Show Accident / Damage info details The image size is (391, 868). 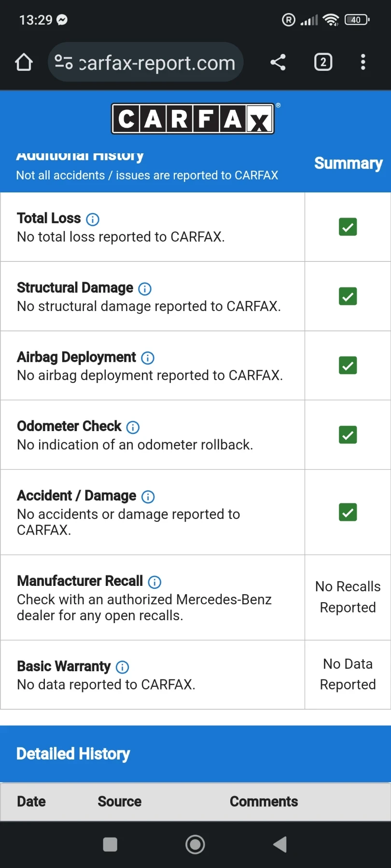148,497
